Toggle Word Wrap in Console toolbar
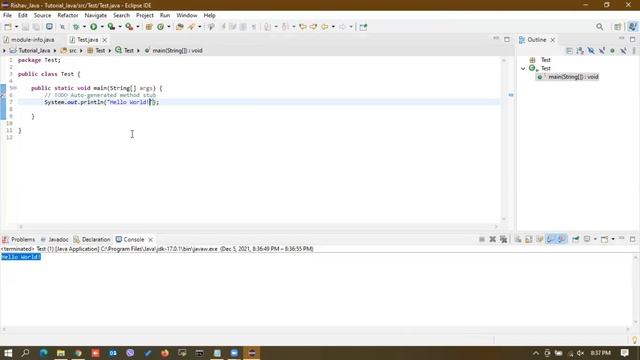 [x=540, y=240]
